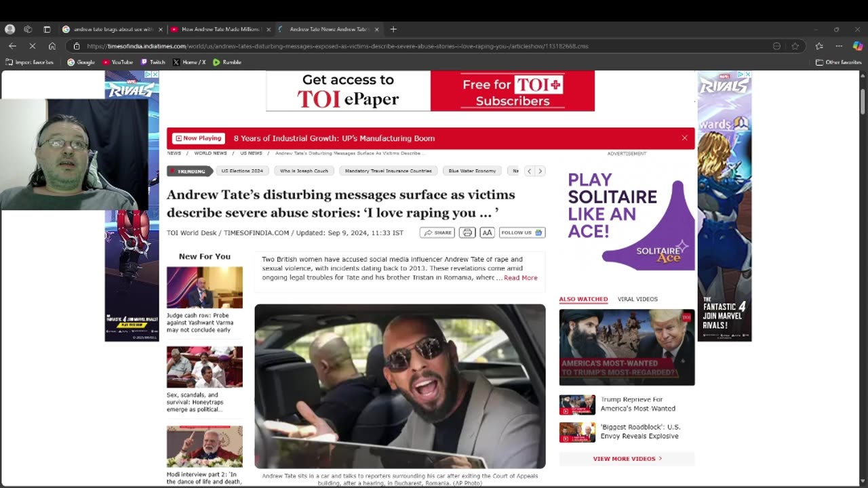Go to NEWS breadcrumb

pyautogui.click(x=174, y=153)
